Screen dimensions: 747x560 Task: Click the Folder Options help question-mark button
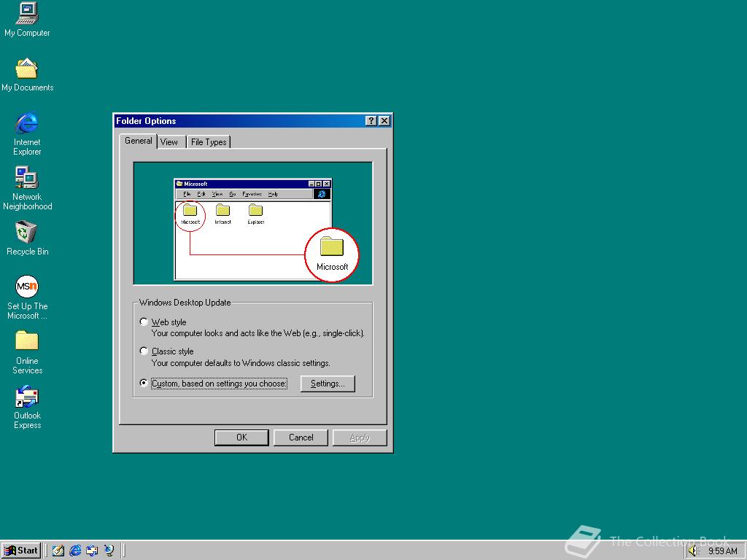(x=371, y=121)
